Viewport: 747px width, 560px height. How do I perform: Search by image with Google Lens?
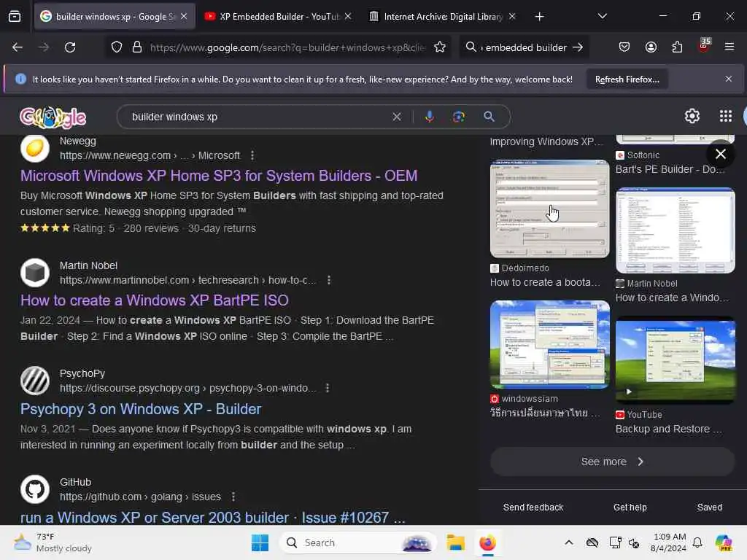pyautogui.click(x=459, y=117)
